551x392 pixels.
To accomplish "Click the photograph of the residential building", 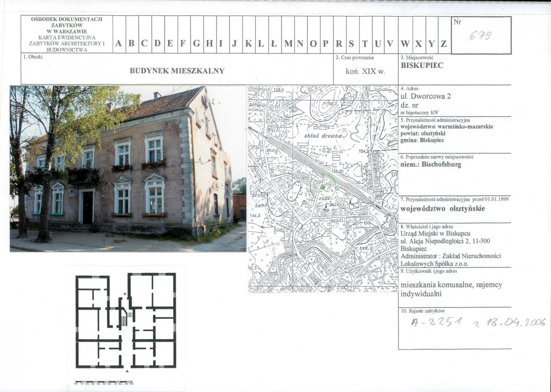I will [x=128, y=169].
